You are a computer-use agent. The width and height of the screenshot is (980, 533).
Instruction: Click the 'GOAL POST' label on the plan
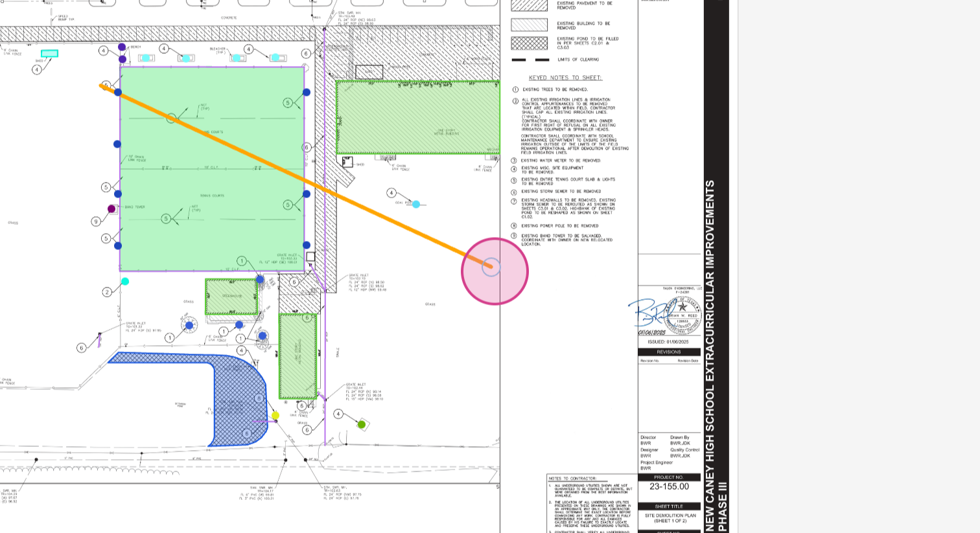(x=404, y=203)
